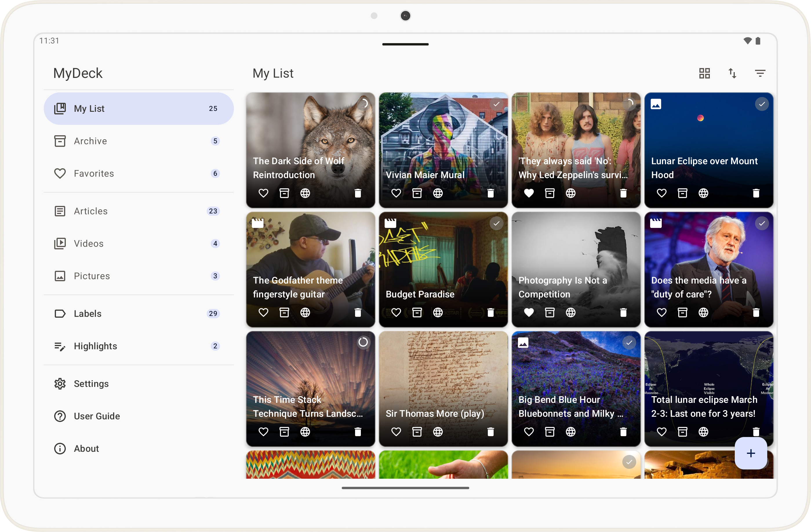Open Total lunar eclipse article in browser
Image resolution: width=811 pixels, height=532 pixels.
(703, 432)
